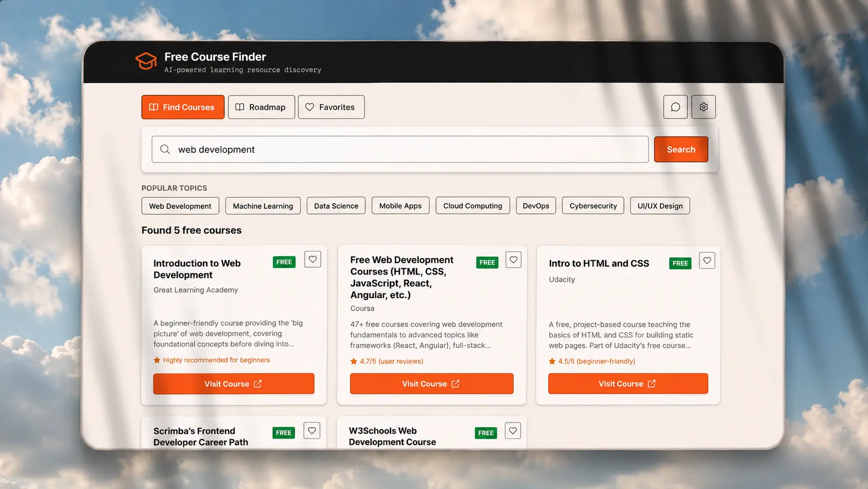Select the Web Development topic chip
This screenshot has height=489, width=868.
point(180,206)
